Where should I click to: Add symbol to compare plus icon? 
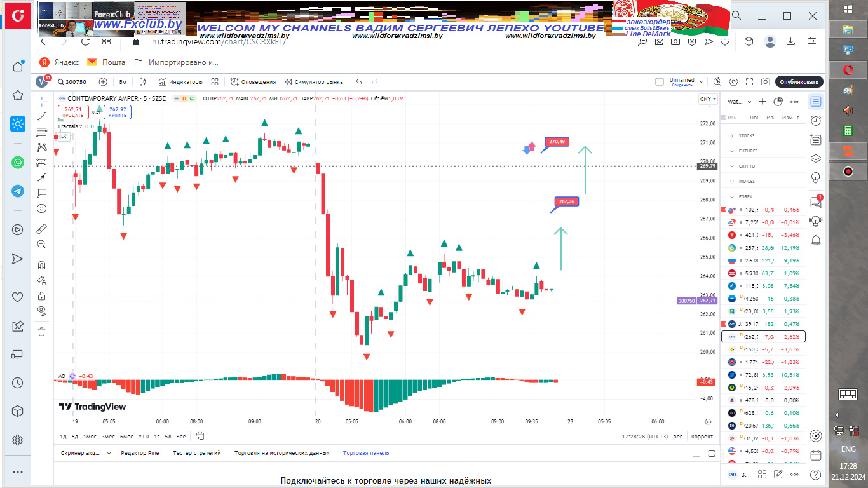tap(103, 82)
